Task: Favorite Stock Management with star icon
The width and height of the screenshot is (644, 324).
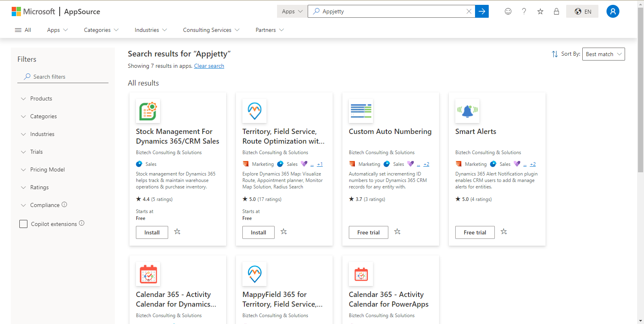Action: [x=177, y=232]
